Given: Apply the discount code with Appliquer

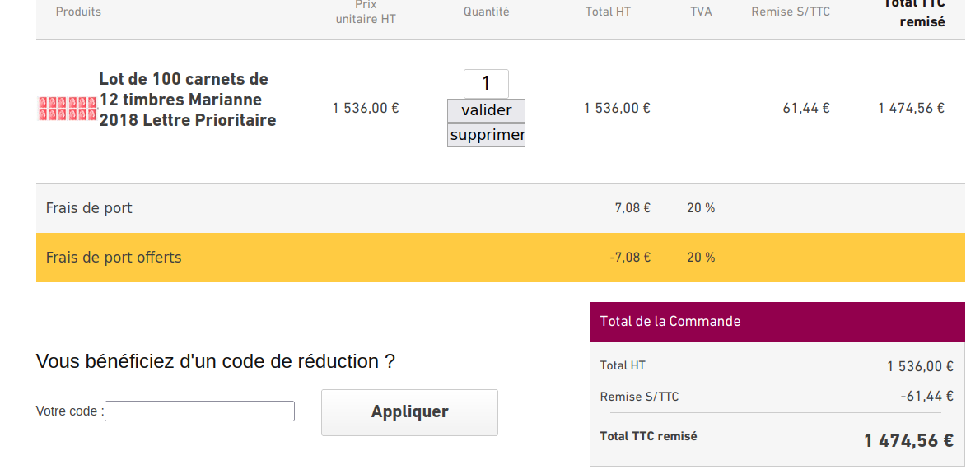Looking at the screenshot, I should tap(409, 412).
